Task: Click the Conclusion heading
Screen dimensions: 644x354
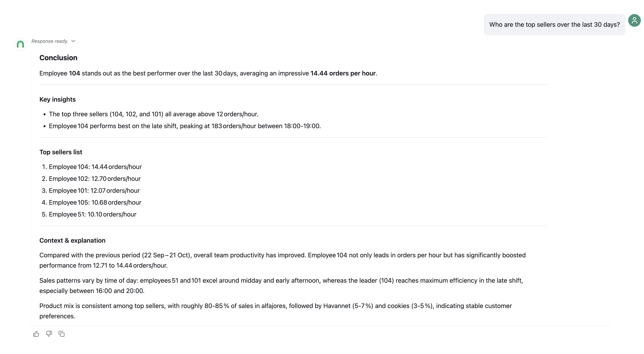Action: [58, 58]
